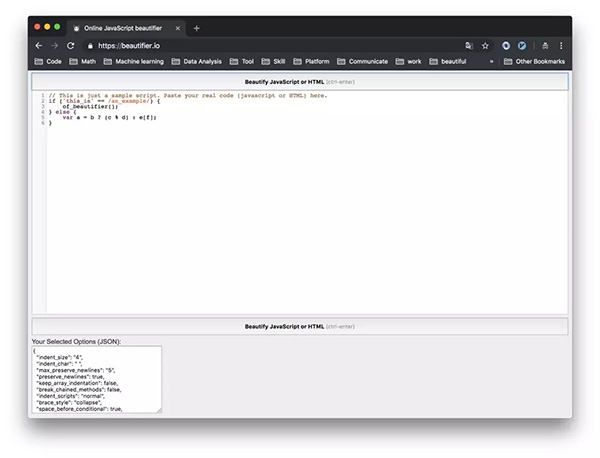Click top Beautify JavaScript or HTML button
Viewport: 600px width, 458px height.
pos(300,82)
